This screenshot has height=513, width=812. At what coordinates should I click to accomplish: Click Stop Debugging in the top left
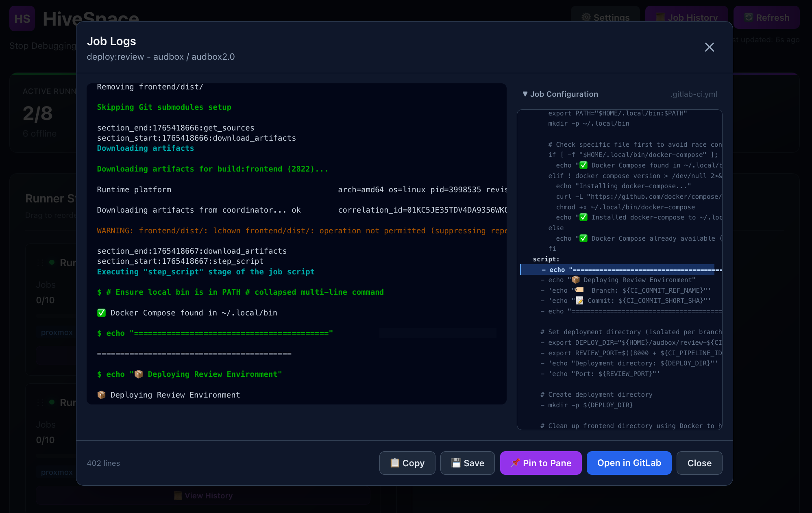[x=42, y=46]
